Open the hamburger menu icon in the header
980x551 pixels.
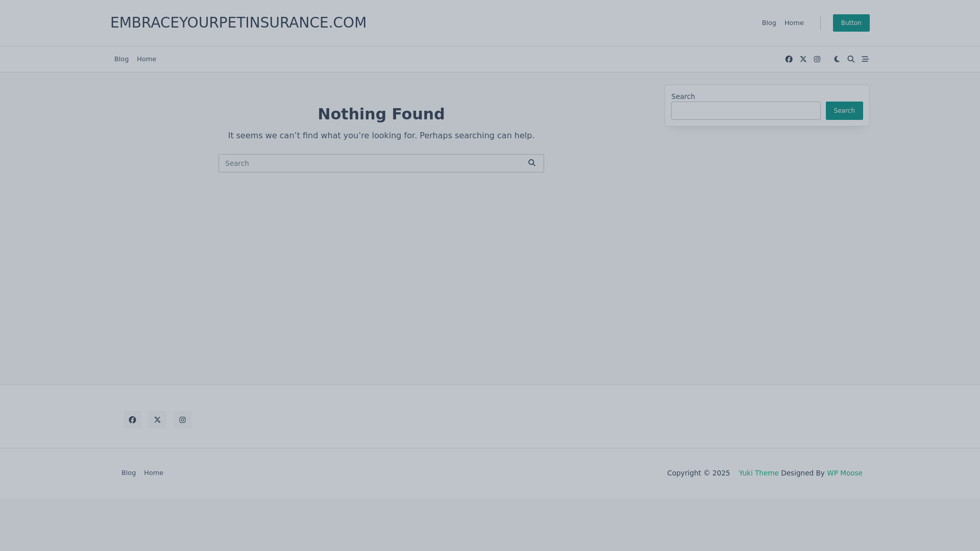coord(865,59)
